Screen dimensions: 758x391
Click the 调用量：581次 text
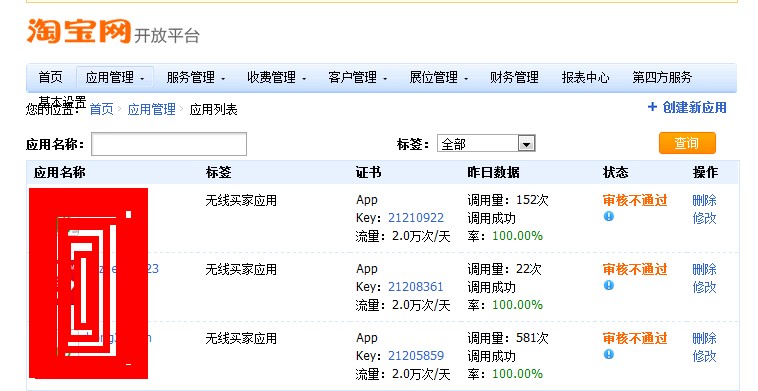tap(508, 338)
